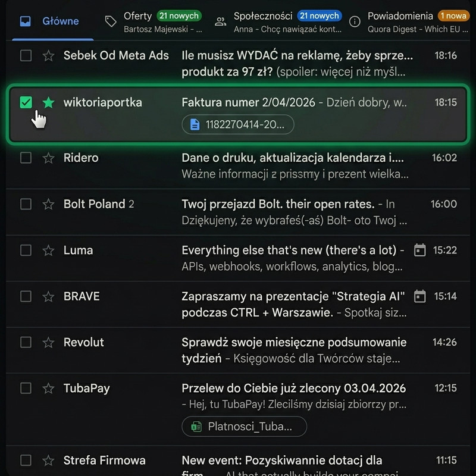Click sender name 'Bolt Poland'
Screen dimensions: 476x476
(x=94, y=204)
